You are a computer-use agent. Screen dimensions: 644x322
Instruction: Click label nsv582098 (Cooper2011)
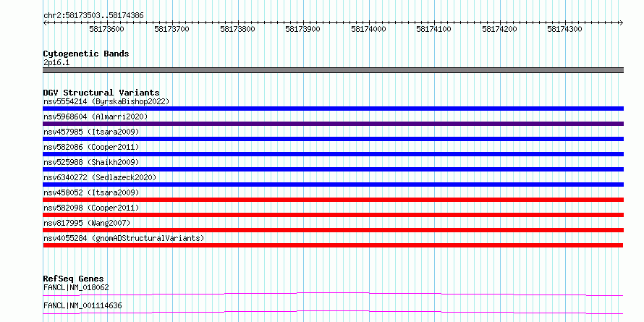(91, 208)
